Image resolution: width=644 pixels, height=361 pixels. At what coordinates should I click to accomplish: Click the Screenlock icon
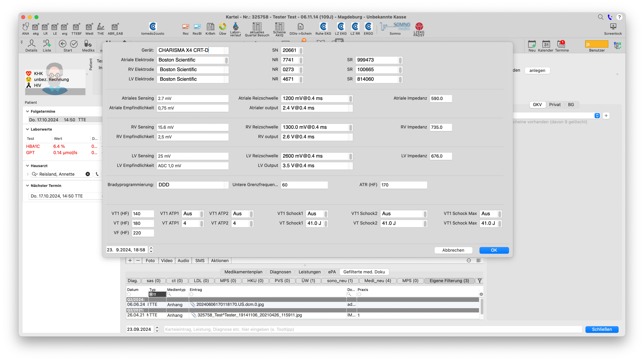click(x=613, y=26)
